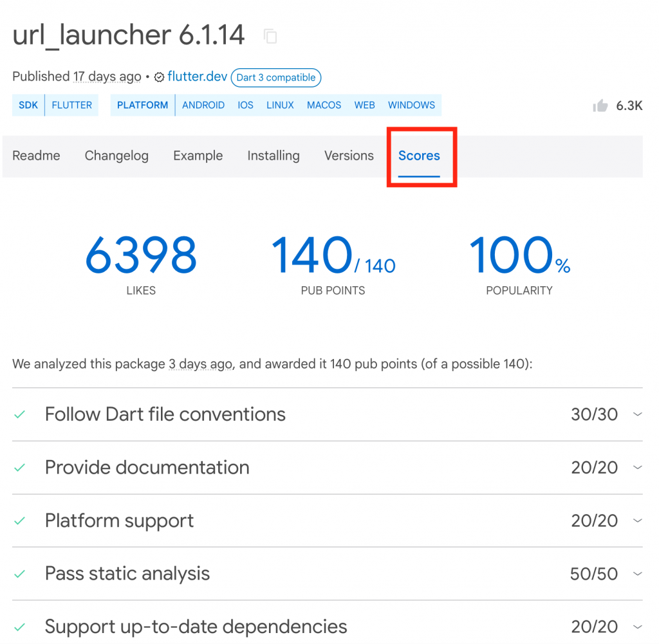Filter by WINDOWS platform tag
The image size is (659, 644).
pyautogui.click(x=411, y=105)
